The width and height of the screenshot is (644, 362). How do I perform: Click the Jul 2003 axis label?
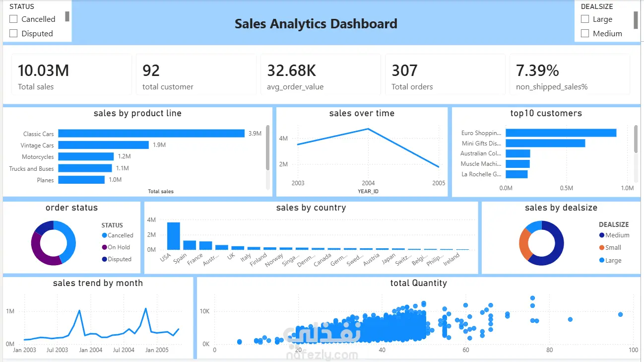tap(57, 350)
